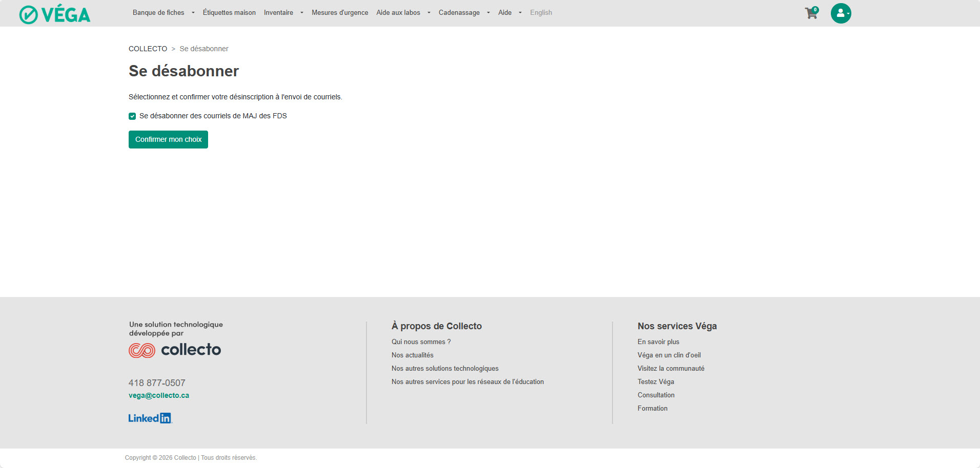Image resolution: width=980 pixels, height=468 pixels.
Task: Expand the Inventaire menu dropdown
Action: [283, 13]
